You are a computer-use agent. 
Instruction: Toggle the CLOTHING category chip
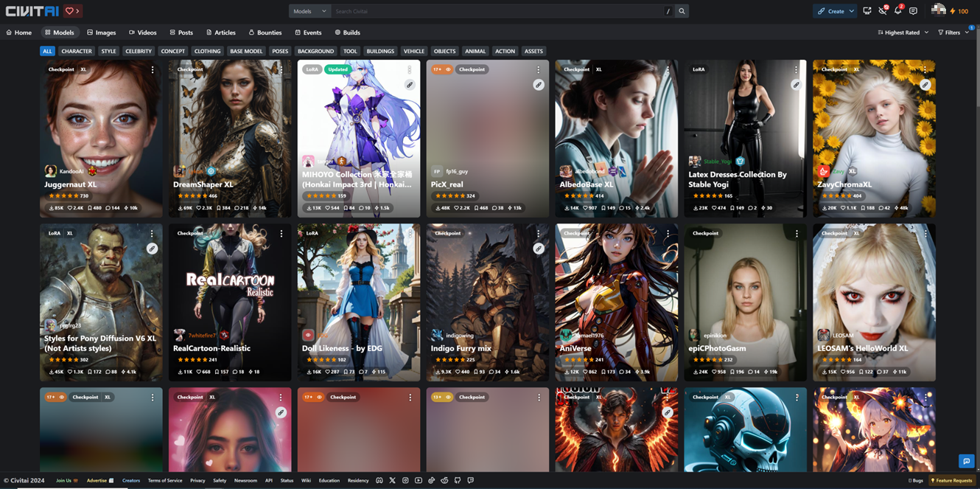tap(207, 51)
